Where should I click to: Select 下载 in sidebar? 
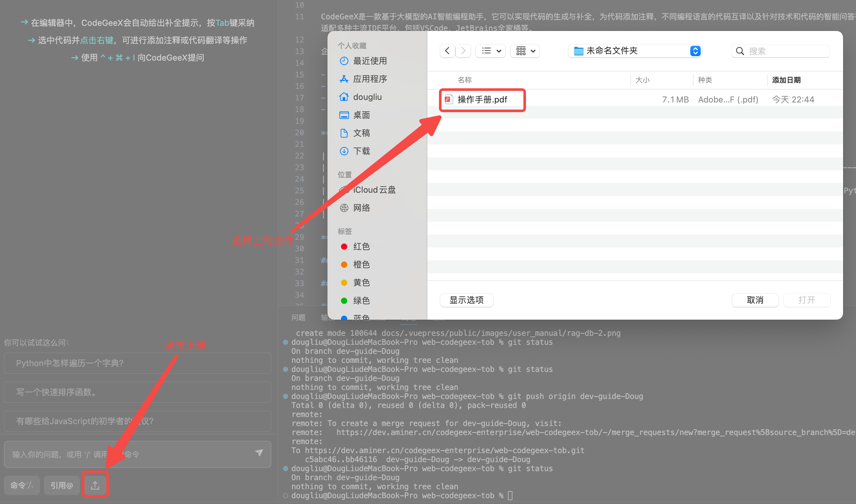pos(361,151)
